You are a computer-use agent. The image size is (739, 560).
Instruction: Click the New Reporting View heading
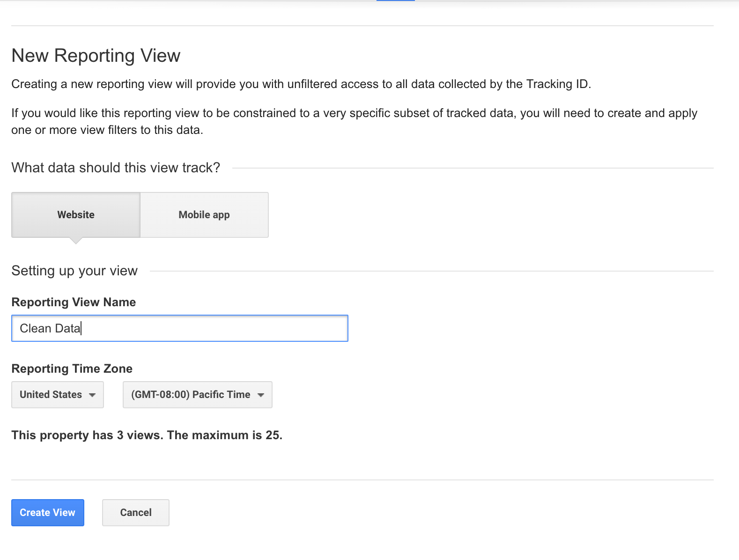[x=96, y=56]
